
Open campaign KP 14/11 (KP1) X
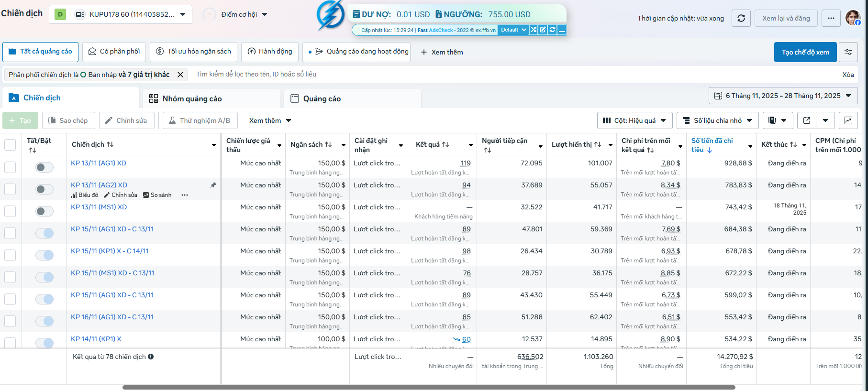coord(96,339)
